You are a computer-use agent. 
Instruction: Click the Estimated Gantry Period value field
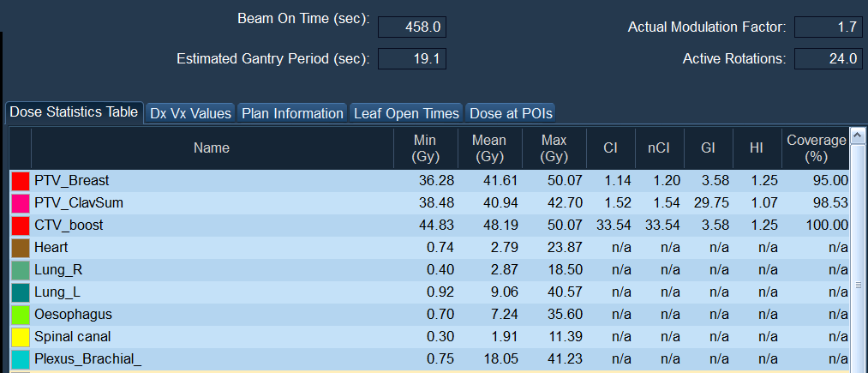pos(412,59)
